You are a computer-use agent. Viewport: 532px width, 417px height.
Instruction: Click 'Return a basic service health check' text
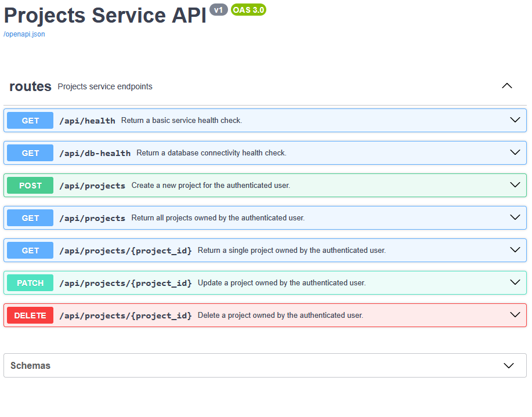click(x=182, y=121)
